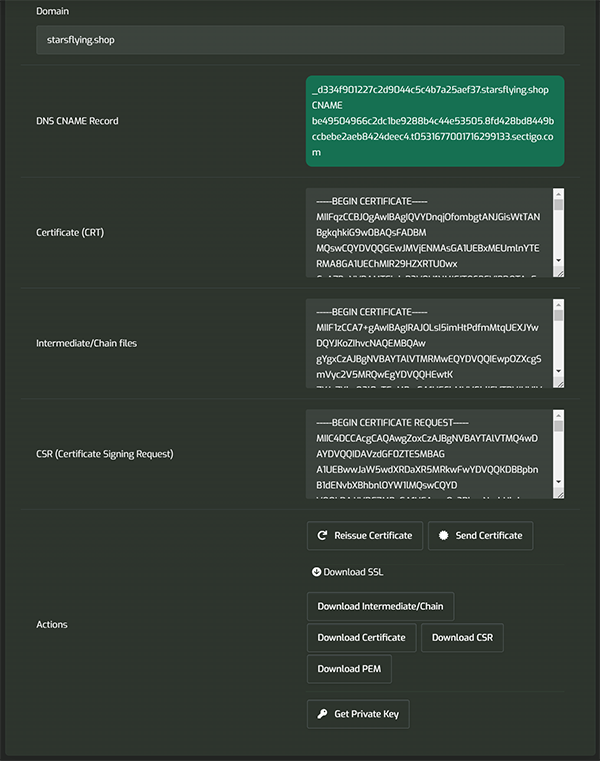Click resize handle of CSR text area

560,495
